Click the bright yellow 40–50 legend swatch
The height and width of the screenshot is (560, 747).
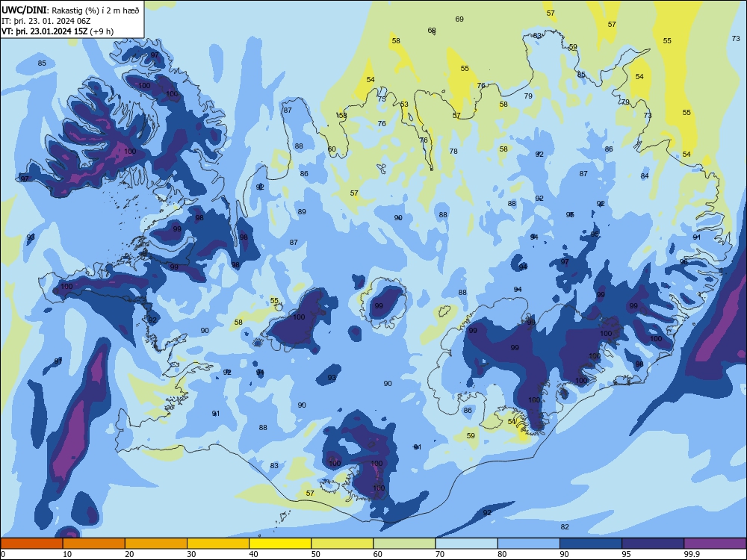[x=280, y=544]
